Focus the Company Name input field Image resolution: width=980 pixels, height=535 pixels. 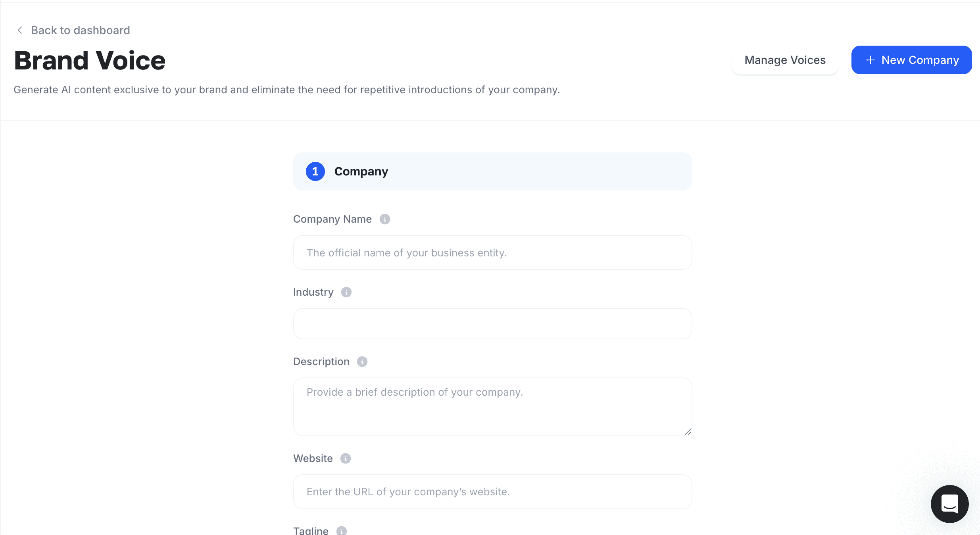point(492,252)
